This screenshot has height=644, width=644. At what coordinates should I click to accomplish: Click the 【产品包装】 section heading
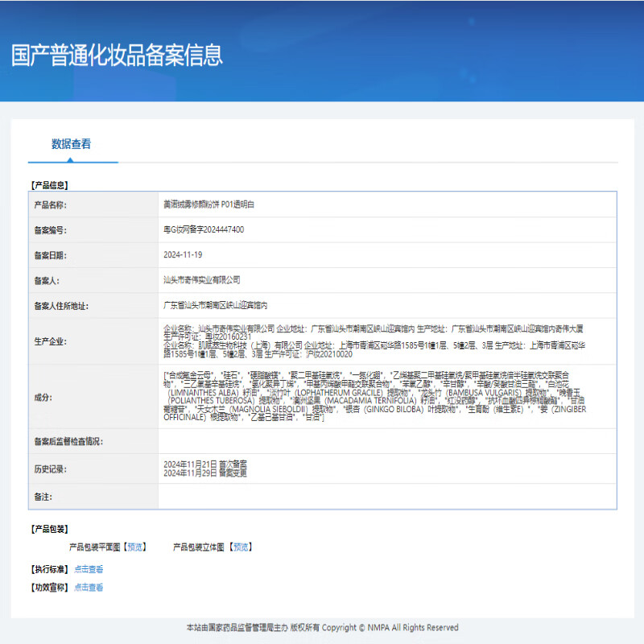49,529
